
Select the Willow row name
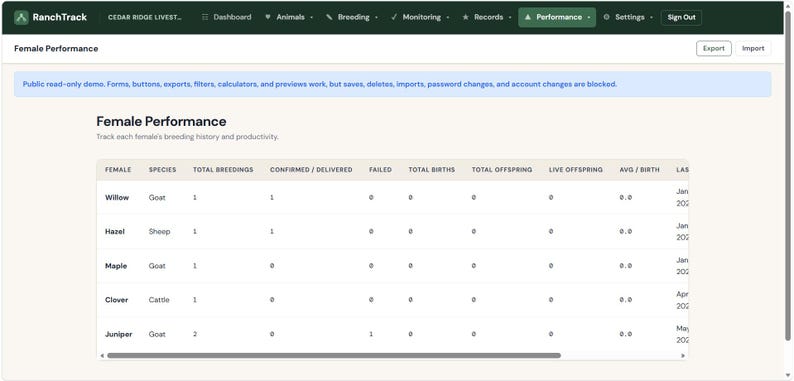pyautogui.click(x=117, y=198)
